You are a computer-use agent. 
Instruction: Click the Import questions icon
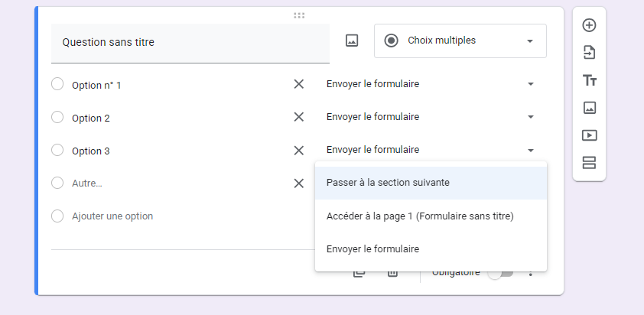(590, 53)
